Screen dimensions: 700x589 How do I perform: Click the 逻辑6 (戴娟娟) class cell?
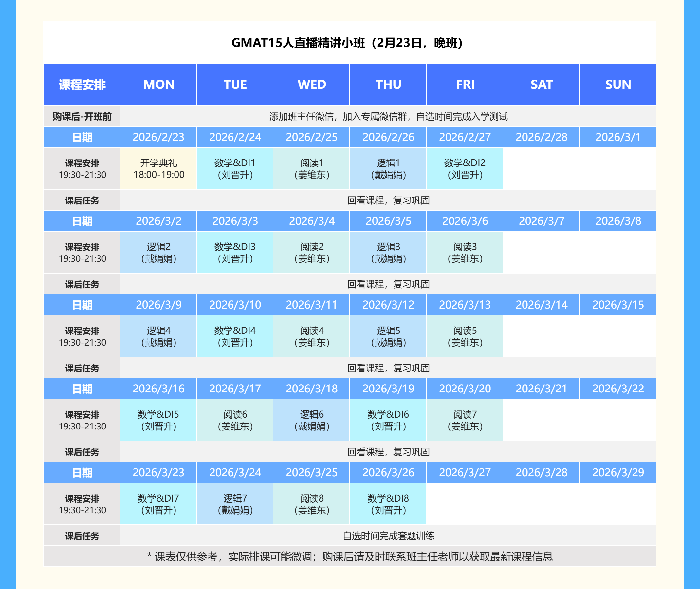click(x=311, y=420)
